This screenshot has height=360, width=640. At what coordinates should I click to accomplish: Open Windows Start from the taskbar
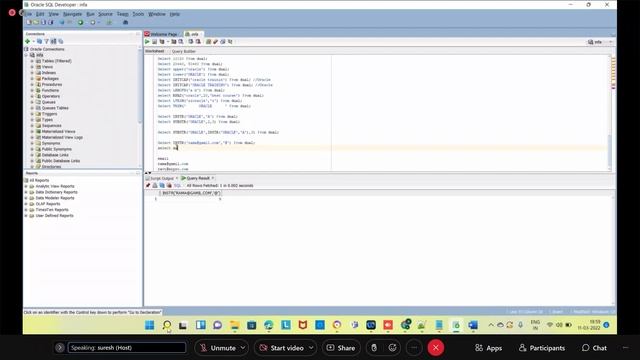pyautogui.click(x=149, y=325)
